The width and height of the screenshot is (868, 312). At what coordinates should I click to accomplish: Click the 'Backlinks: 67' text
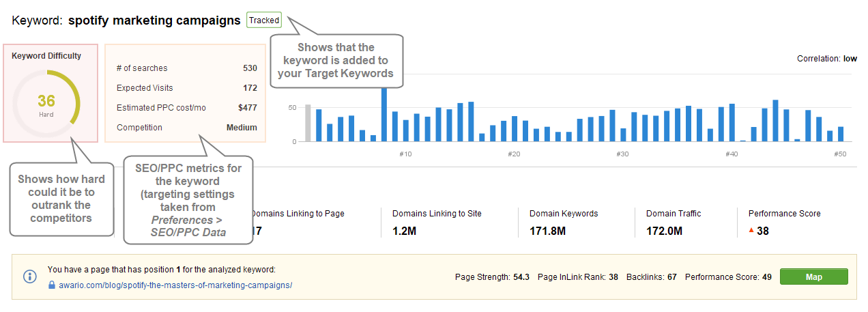(x=652, y=277)
